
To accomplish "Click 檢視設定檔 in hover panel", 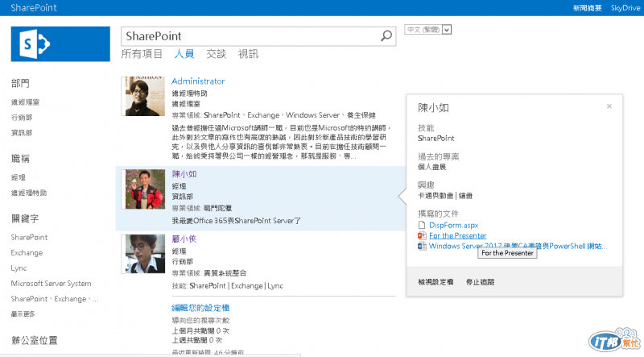I will pos(436,282).
